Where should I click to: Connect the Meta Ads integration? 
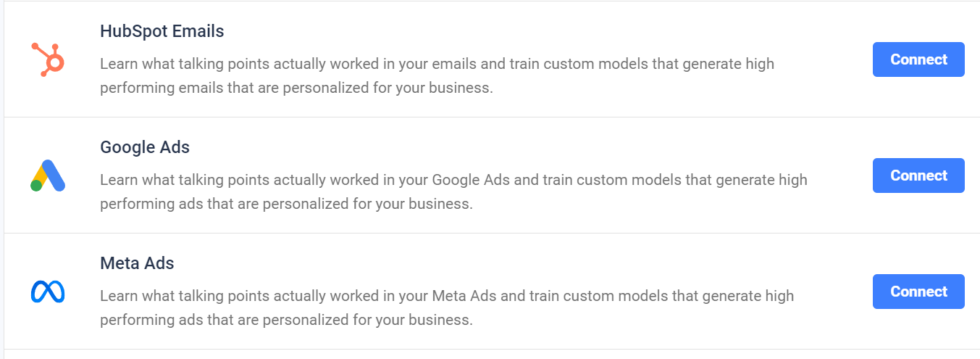tap(918, 292)
